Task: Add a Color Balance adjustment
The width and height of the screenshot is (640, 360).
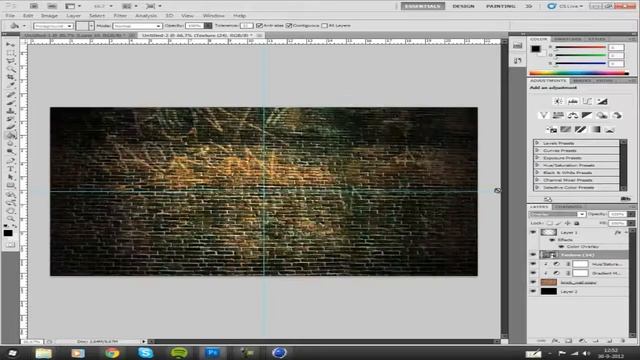Action: [573, 116]
